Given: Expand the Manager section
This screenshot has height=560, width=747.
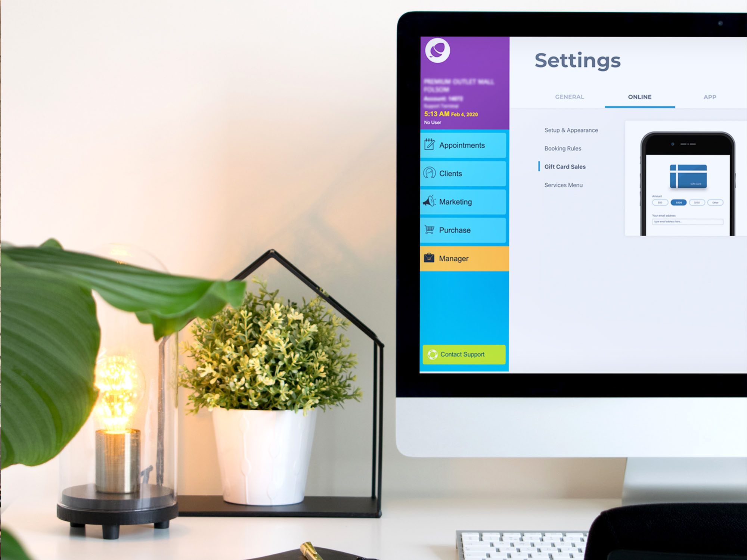Looking at the screenshot, I should (x=464, y=258).
